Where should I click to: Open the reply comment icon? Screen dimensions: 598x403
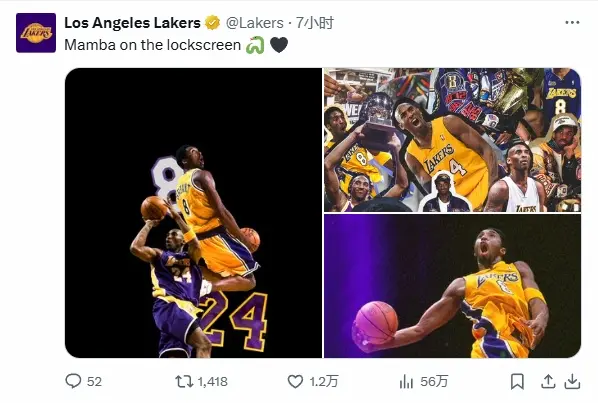73,381
